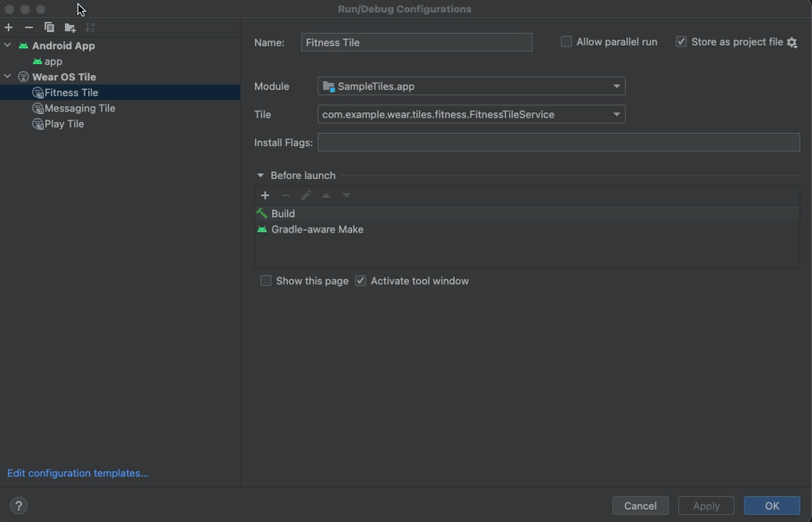The height and width of the screenshot is (522, 812).
Task: Add a new run configuration
Action: (8, 27)
